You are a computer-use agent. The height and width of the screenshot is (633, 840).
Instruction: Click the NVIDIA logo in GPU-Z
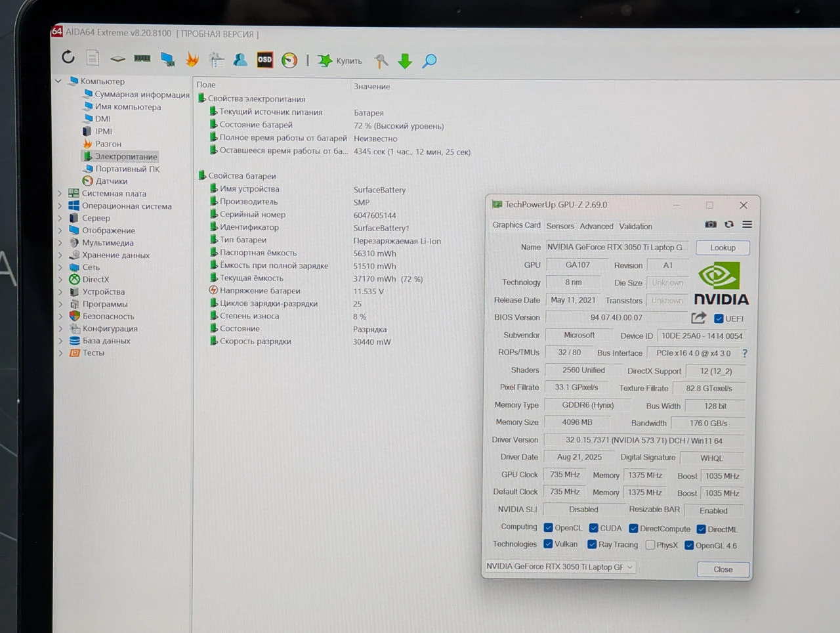[x=721, y=284]
